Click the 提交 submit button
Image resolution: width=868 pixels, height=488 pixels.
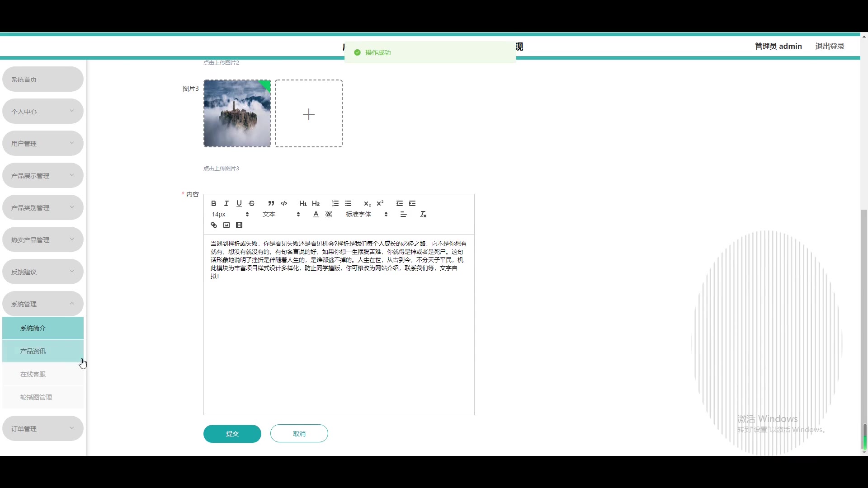coord(232,434)
